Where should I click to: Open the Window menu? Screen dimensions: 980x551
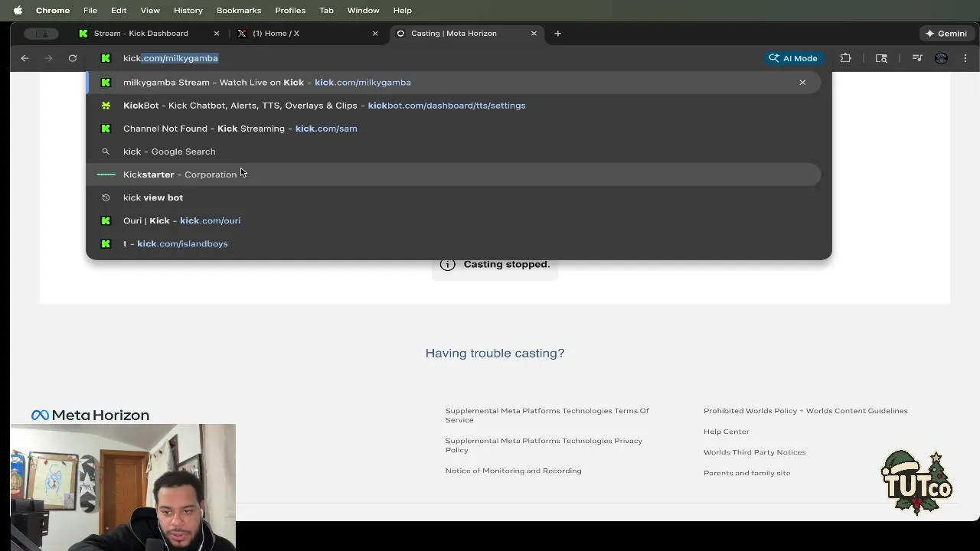363,10
